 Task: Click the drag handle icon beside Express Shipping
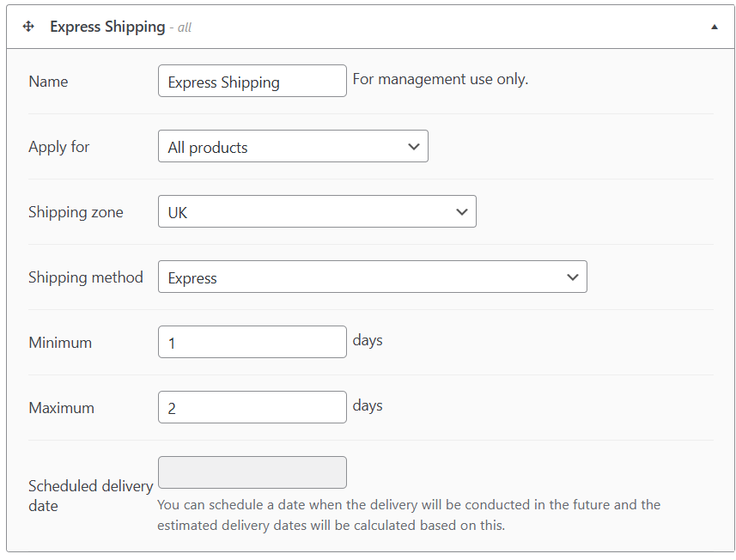coord(28,27)
